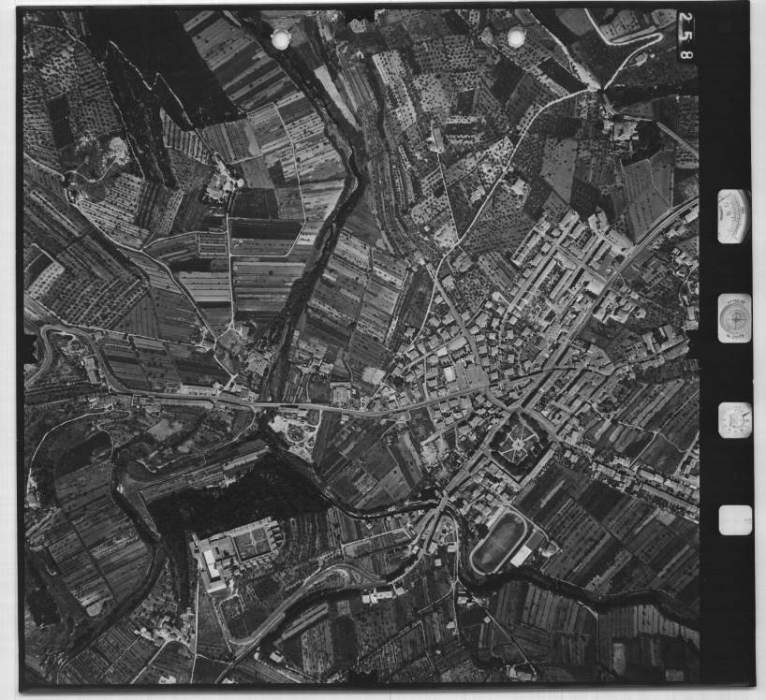Select the oval stadium running track
Viewport: 766px width, 700px height.
coord(498,543)
